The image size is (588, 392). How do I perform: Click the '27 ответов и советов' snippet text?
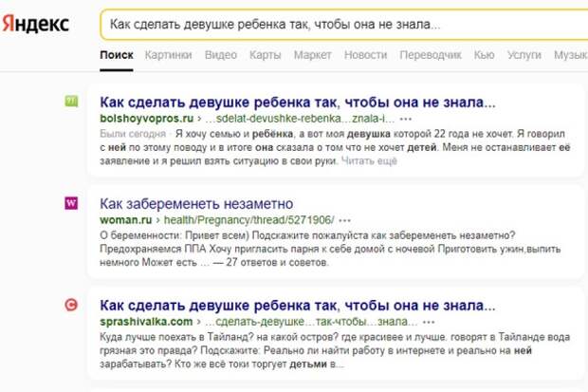277,262
